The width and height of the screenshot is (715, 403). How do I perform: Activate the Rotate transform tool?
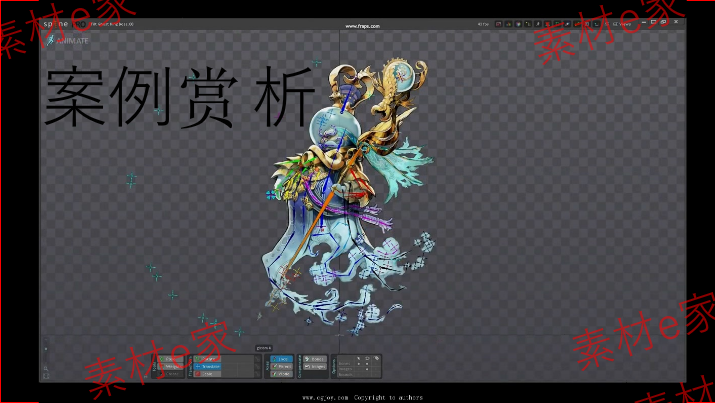(x=207, y=359)
